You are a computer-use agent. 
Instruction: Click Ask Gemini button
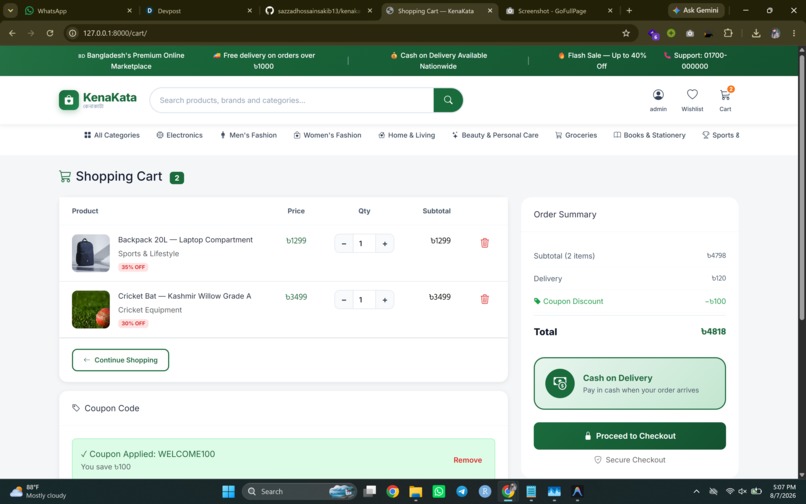[696, 10]
